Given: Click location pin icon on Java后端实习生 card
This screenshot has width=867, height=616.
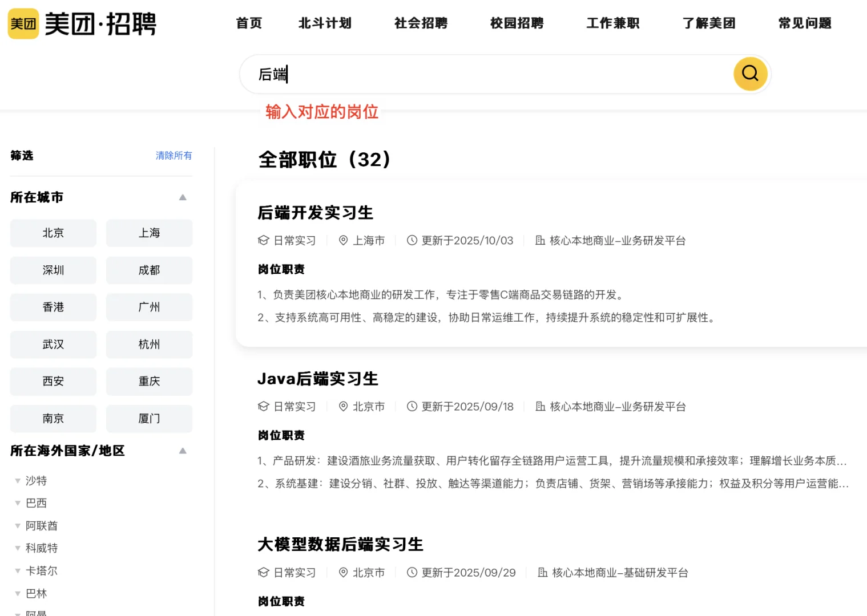Looking at the screenshot, I should (x=343, y=407).
